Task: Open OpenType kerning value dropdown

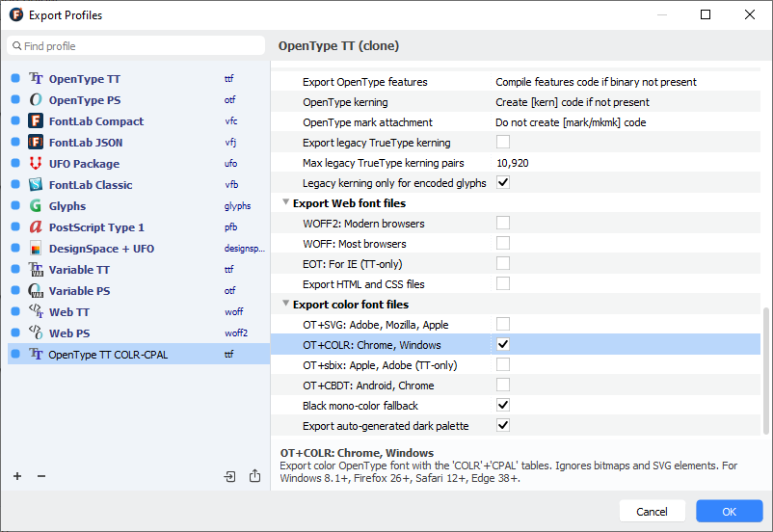Action: click(626, 102)
